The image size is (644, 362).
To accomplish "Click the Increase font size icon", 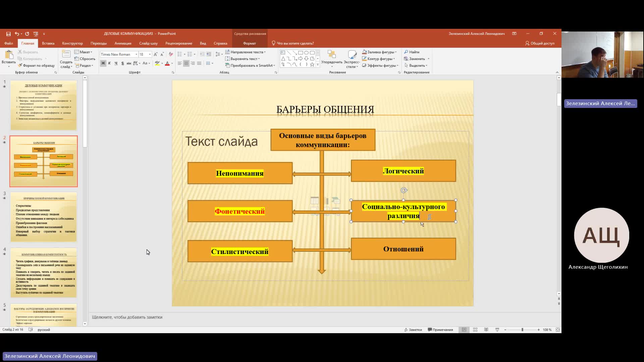I will [x=156, y=54].
